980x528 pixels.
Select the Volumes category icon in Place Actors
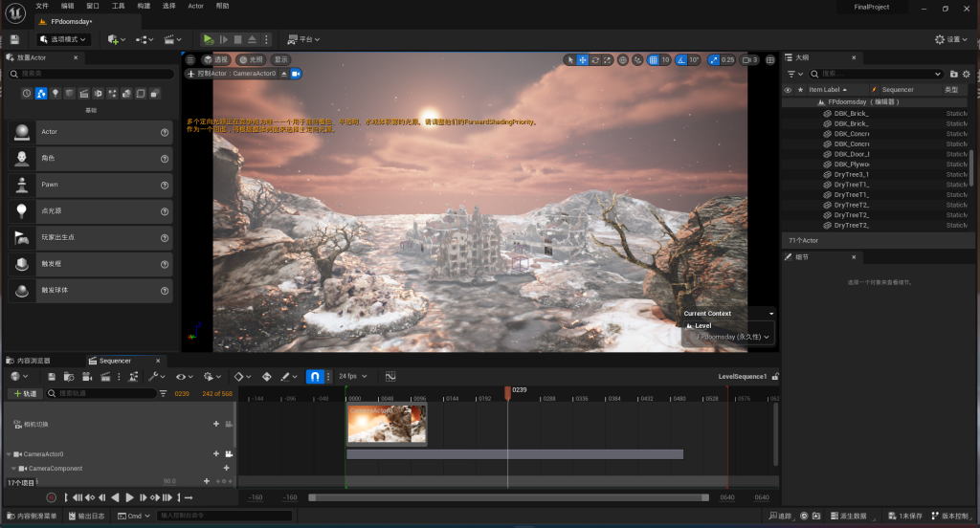click(x=141, y=93)
